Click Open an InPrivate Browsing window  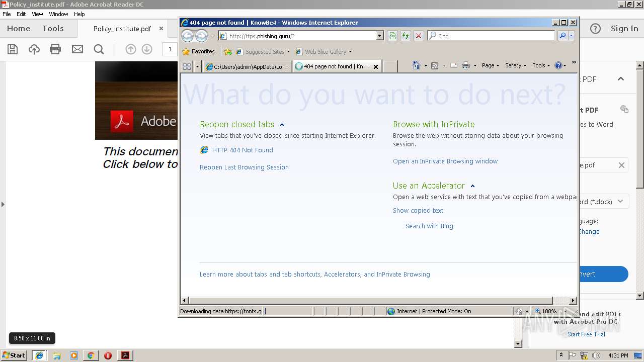point(445,161)
